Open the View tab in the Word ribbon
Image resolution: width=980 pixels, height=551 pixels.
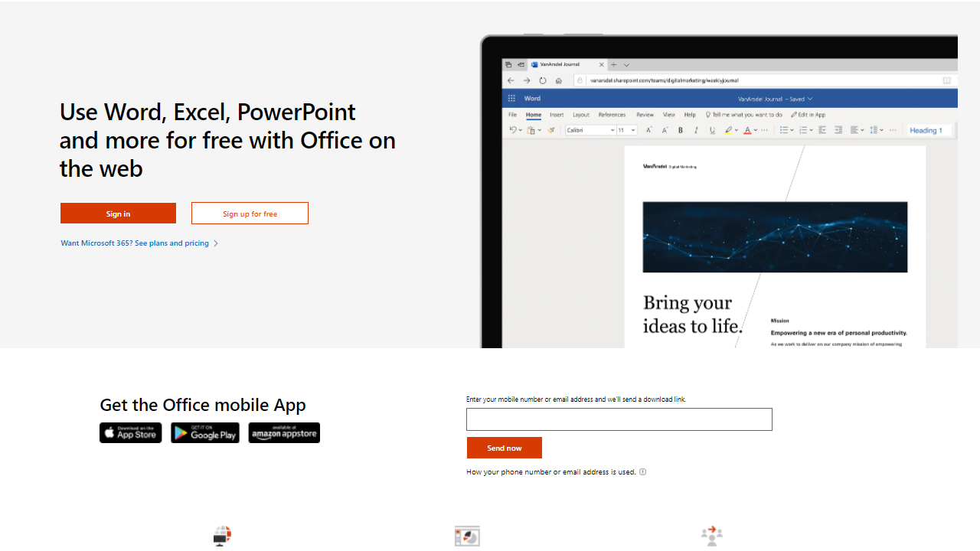coord(669,115)
